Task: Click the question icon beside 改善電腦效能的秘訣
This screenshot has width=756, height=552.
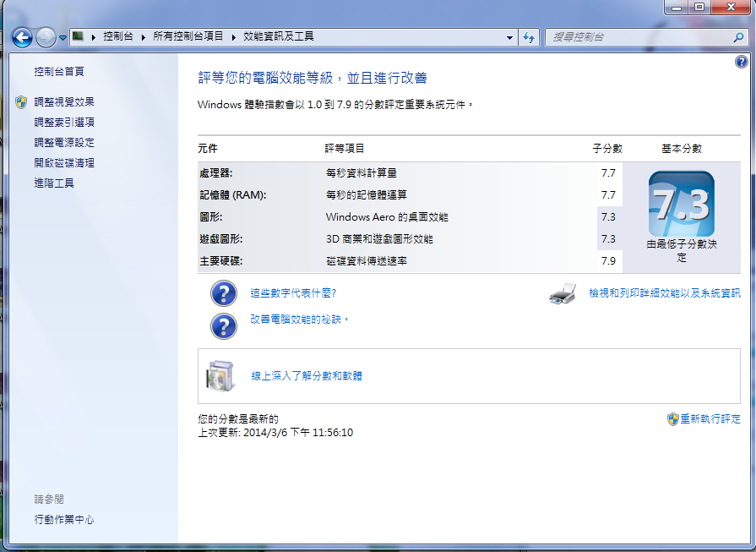Action: [224, 326]
